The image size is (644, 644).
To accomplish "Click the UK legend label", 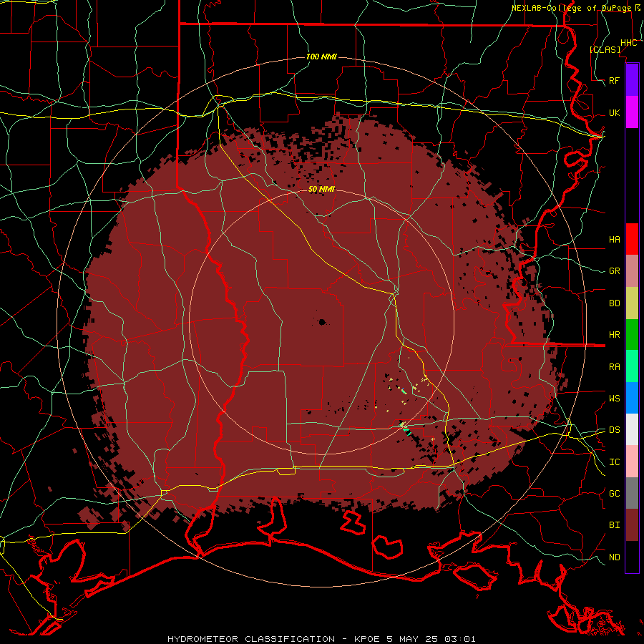I will click(615, 112).
